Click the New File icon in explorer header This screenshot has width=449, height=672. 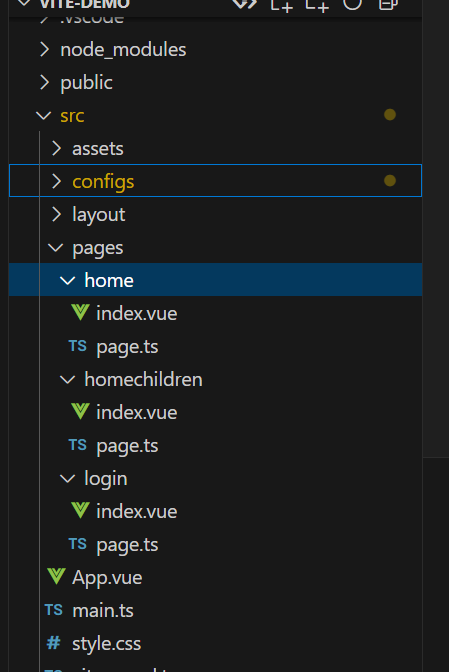coord(281,4)
